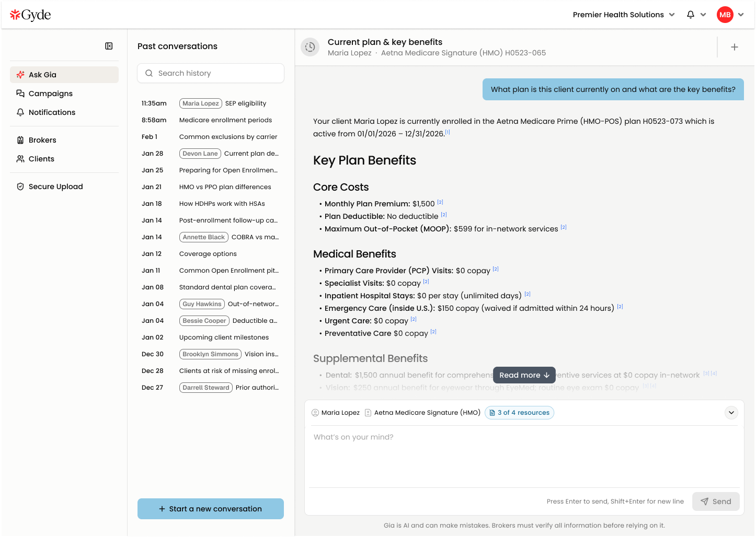Open Clients section

64,159
